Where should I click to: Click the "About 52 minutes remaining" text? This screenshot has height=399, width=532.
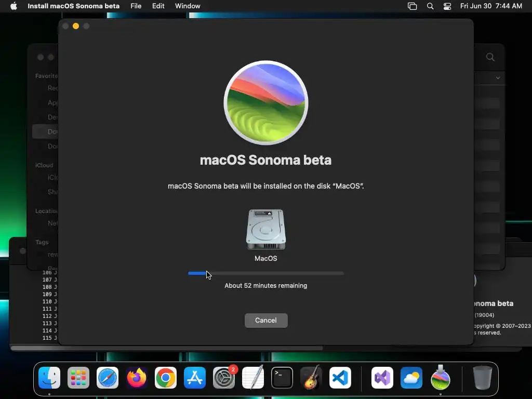tap(265, 286)
